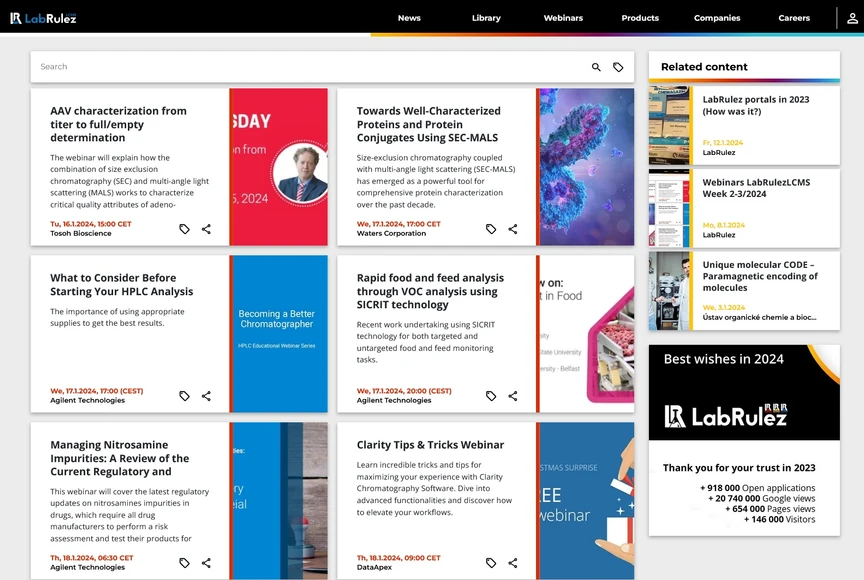The width and height of the screenshot is (864, 580).
Task: Click the search magnifier icon
Action: [596, 67]
